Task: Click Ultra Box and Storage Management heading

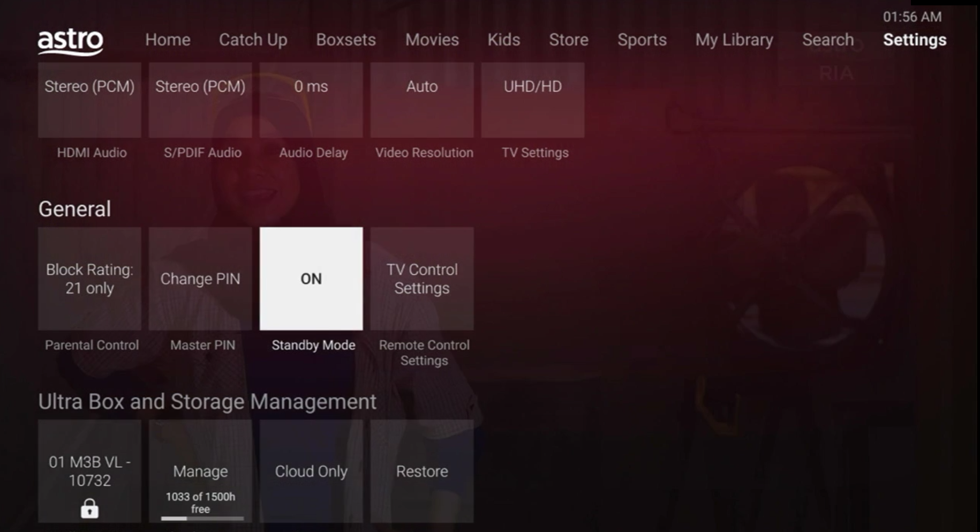Action: (207, 402)
